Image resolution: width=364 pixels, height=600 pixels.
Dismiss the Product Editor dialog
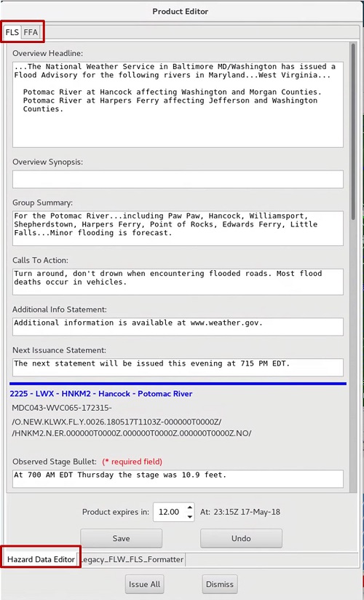pos(220,584)
